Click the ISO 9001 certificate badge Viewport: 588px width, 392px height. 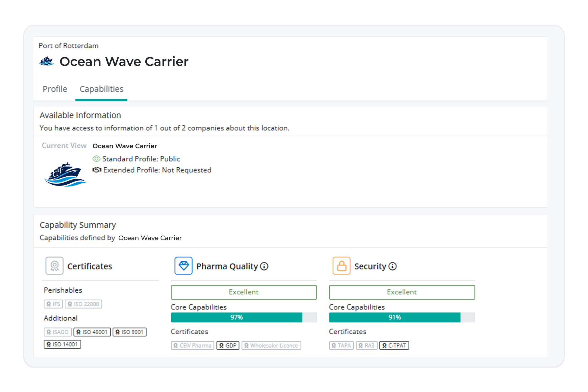(x=130, y=332)
